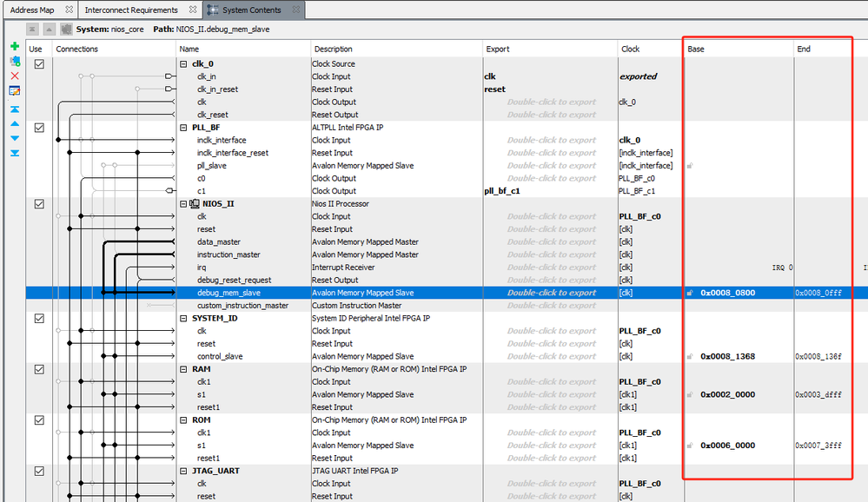Click the base address 0x0008_1368 of control_slave
This screenshot has height=502, width=868.
point(727,356)
